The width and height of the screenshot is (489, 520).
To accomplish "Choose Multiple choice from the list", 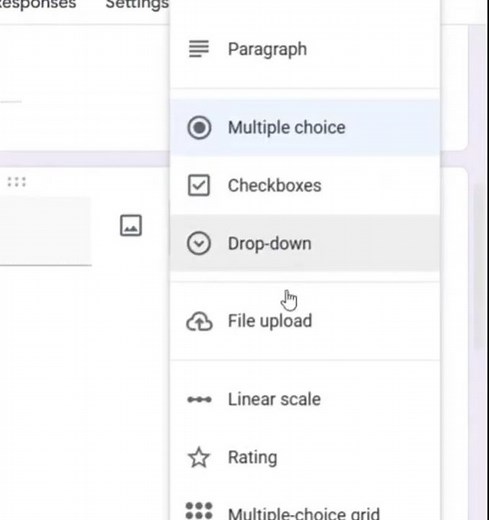I will 305,127.
